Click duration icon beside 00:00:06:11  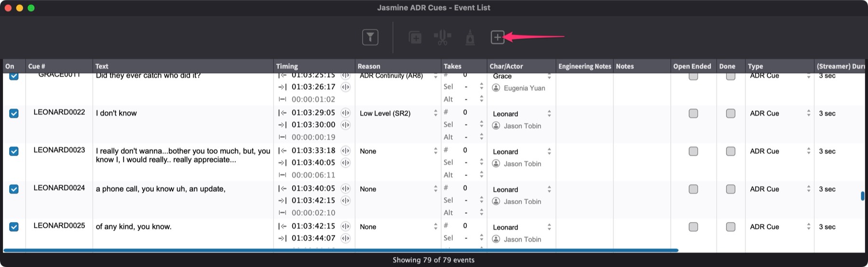283,175
